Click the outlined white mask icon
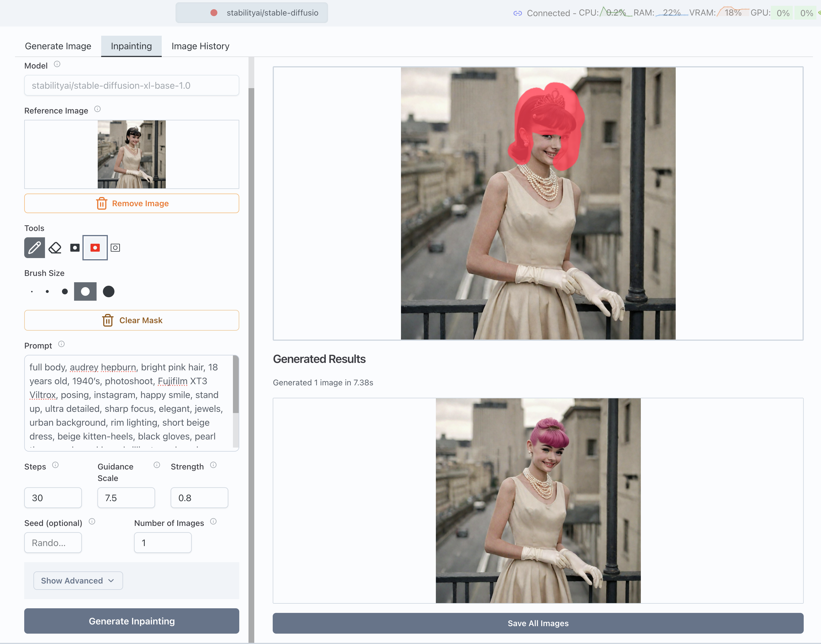Viewport: 821px width, 644px height. click(x=115, y=248)
